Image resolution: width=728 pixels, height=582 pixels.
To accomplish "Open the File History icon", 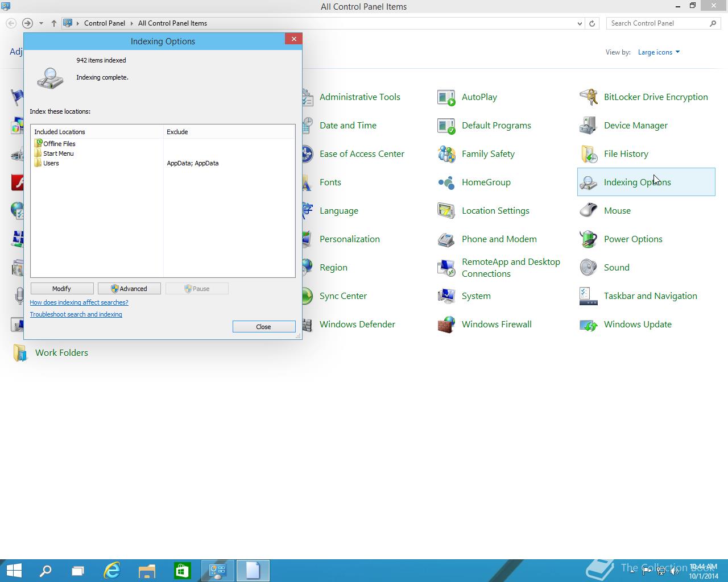I will 589,154.
